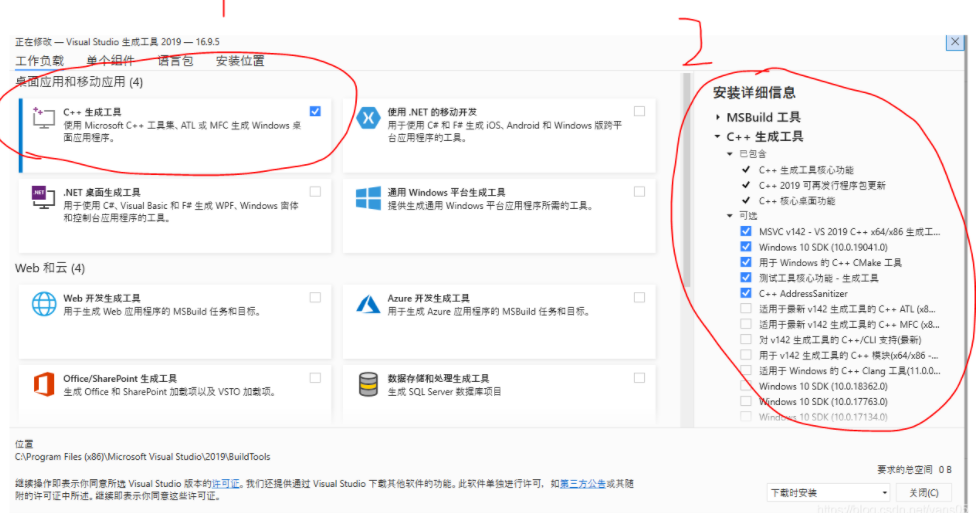Image resolution: width=976 pixels, height=513 pixels.
Task: Check the Office/SharePoint 生成工具 checkbox
Action: [x=315, y=378]
